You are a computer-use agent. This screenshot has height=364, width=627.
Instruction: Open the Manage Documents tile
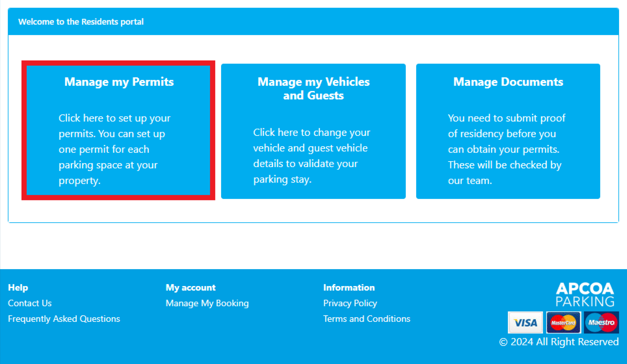[508, 131]
